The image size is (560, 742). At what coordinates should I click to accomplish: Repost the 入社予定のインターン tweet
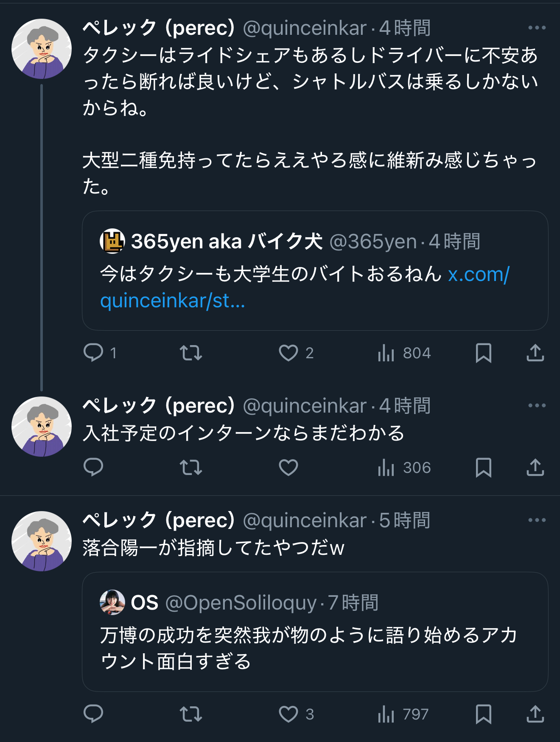191,467
